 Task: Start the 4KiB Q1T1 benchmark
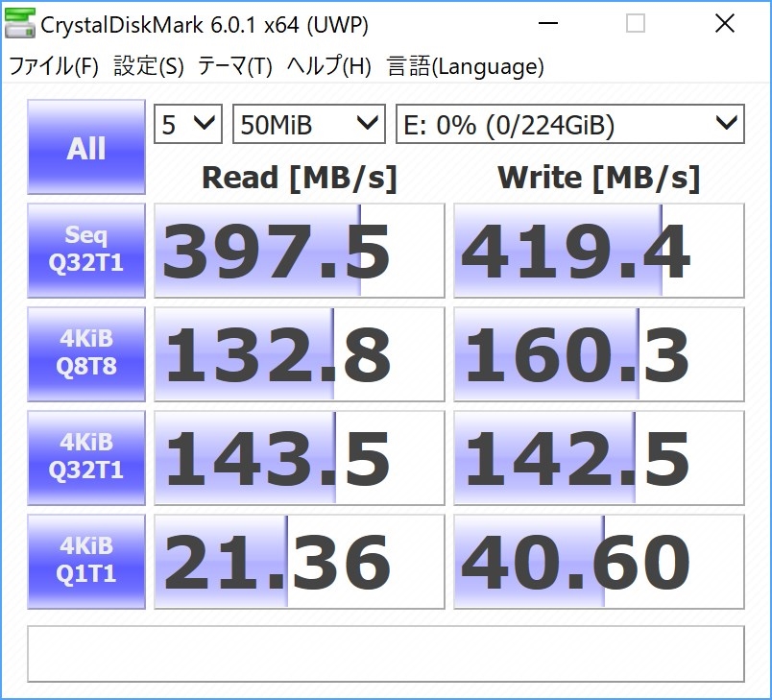(x=85, y=561)
